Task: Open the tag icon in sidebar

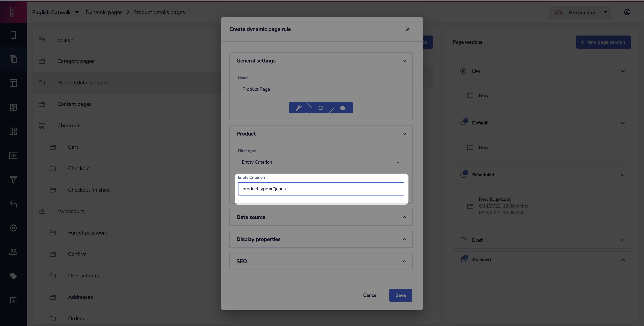Action: click(13, 276)
